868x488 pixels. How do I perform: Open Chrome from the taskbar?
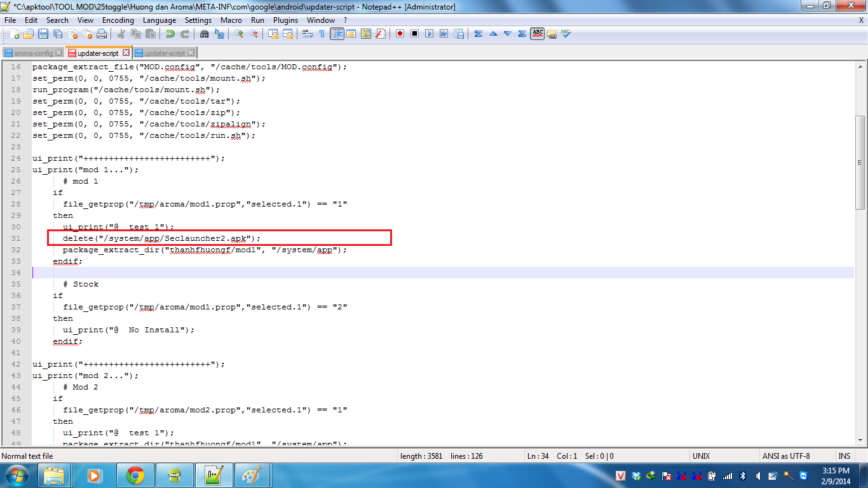pos(135,475)
